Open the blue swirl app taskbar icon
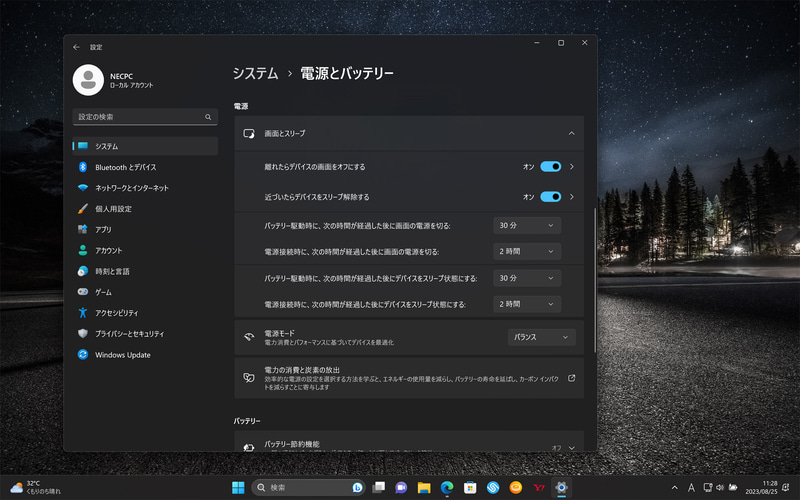The width and height of the screenshot is (800, 500). (493, 488)
